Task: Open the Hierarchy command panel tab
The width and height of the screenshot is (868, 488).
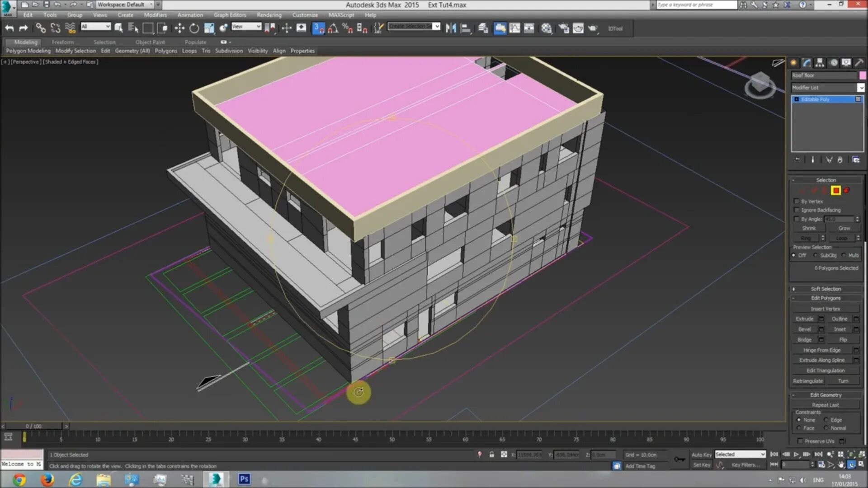Action: [x=820, y=63]
